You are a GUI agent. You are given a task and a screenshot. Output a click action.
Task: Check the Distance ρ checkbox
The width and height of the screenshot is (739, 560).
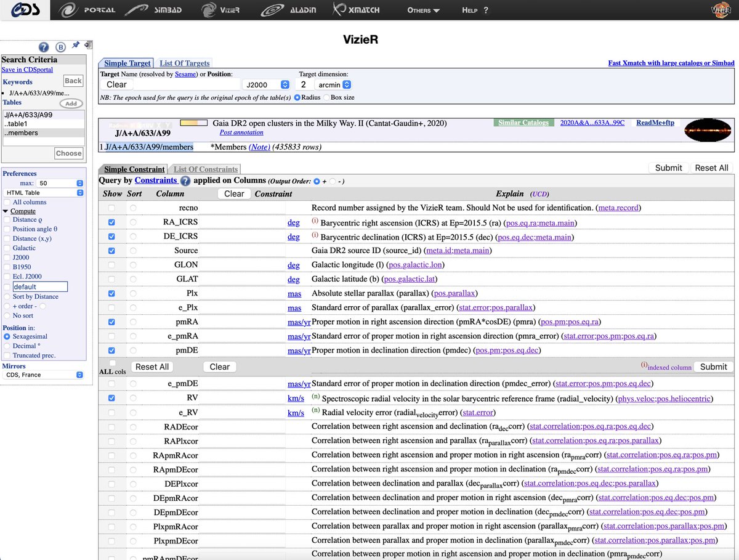pos(7,219)
